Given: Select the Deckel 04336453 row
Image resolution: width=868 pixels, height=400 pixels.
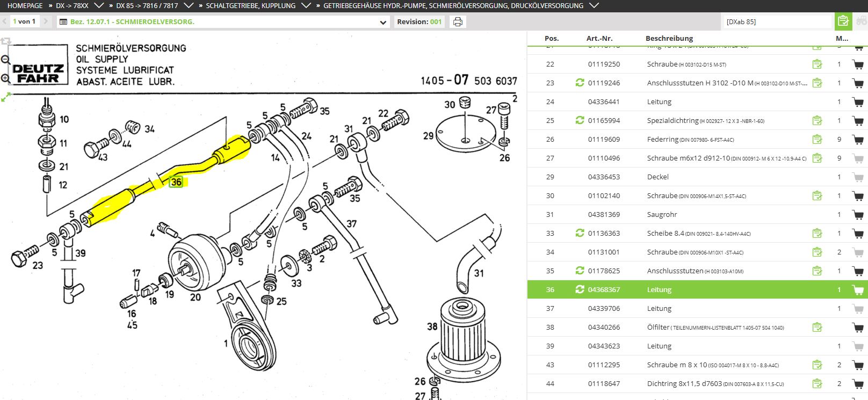Looking at the screenshot, I should 657,177.
